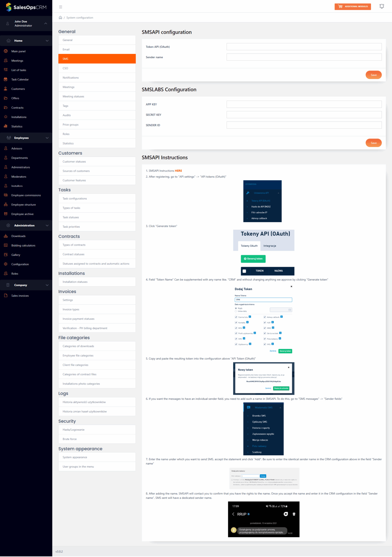Screen dimensions: 392x557
Task: Collapse the Employees sidebar section
Action: coord(47,138)
